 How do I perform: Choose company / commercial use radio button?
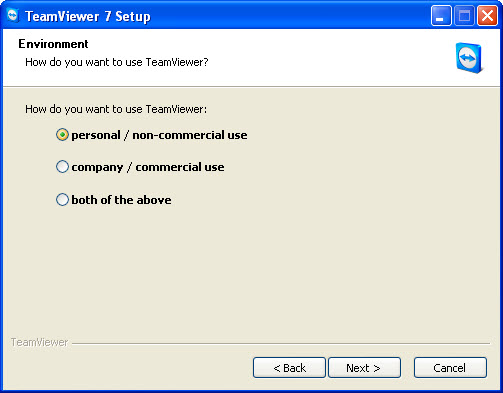(62, 167)
